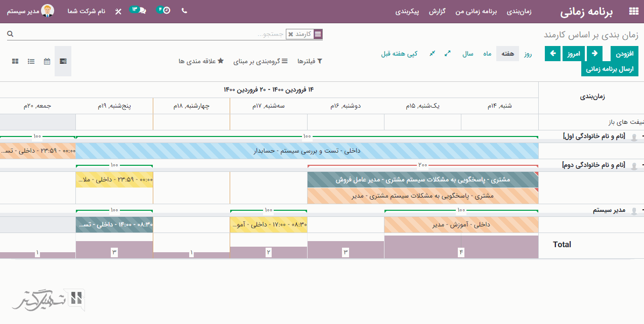Expand Gantt rows with the expand-arrows icon
Image resolution: width=644 pixels, height=324 pixels.
(448, 54)
